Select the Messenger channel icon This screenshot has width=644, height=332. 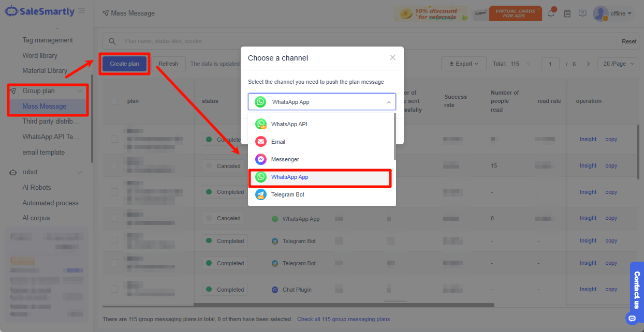click(261, 159)
